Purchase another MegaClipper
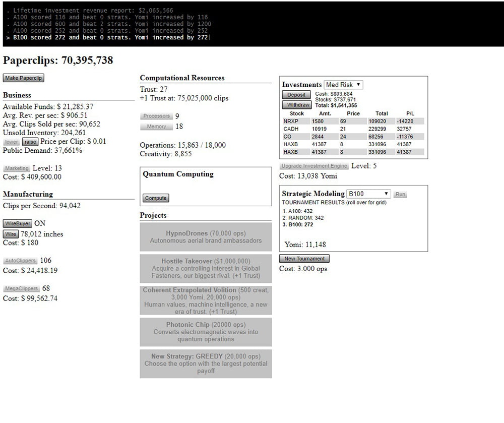 click(21, 288)
